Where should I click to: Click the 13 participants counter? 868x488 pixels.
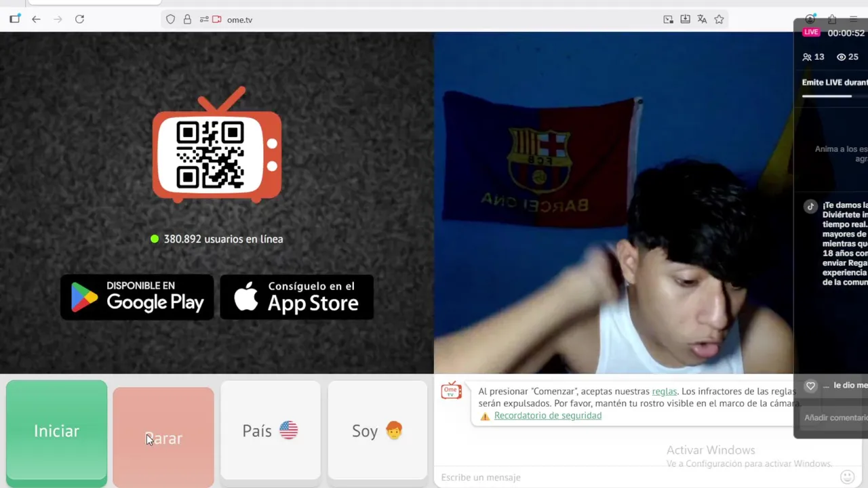pyautogui.click(x=813, y=57)
